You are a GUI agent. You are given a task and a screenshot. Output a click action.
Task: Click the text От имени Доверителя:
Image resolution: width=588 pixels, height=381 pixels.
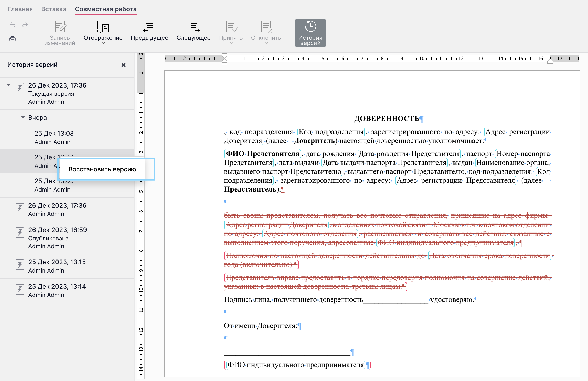click(x=261, y=326)
